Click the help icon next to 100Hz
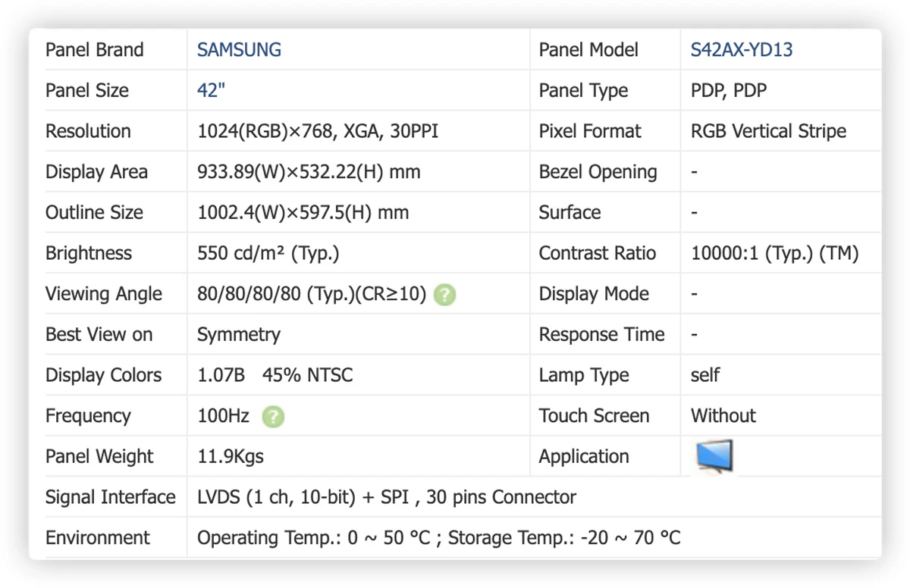Image resolution: width=910 pixels, height=588 pixels. [273, 417]
